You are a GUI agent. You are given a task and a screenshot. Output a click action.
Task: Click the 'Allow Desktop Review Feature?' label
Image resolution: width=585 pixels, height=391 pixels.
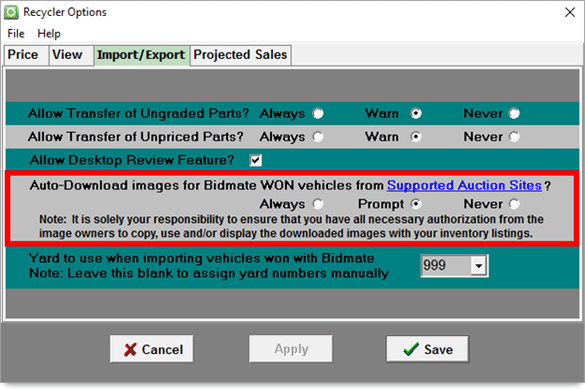[x=132, y=160]
